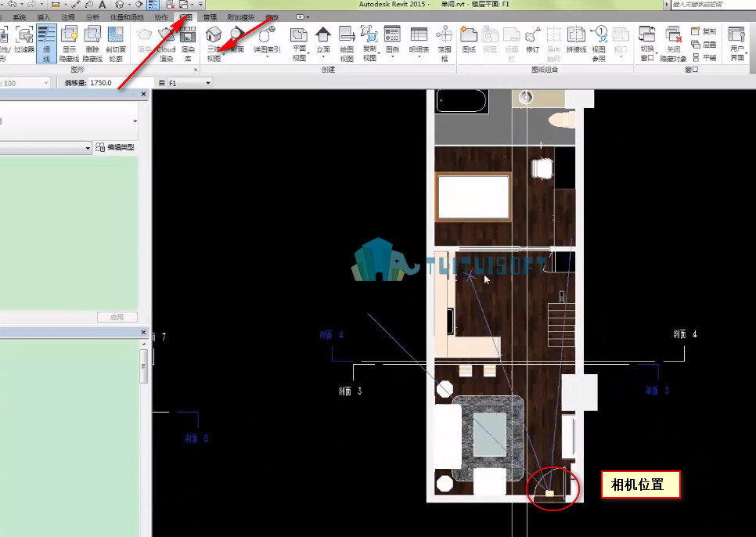Create a 立面 elevation view
The height and width of the screenshot is (537, 756).
323,42
